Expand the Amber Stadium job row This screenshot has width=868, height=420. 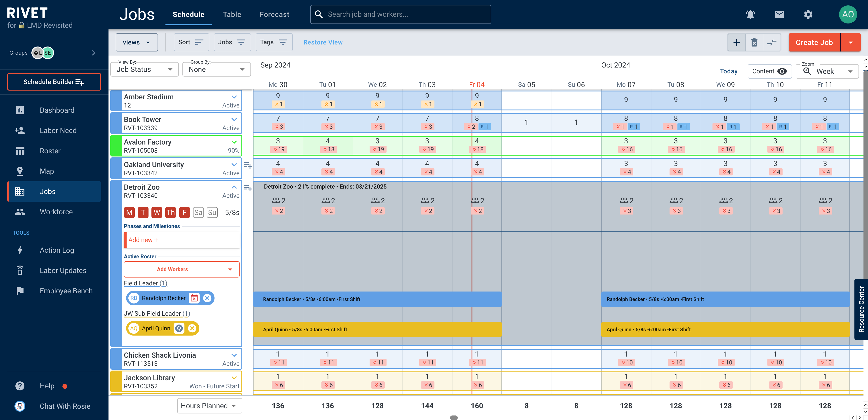click(x=234, y=97)
